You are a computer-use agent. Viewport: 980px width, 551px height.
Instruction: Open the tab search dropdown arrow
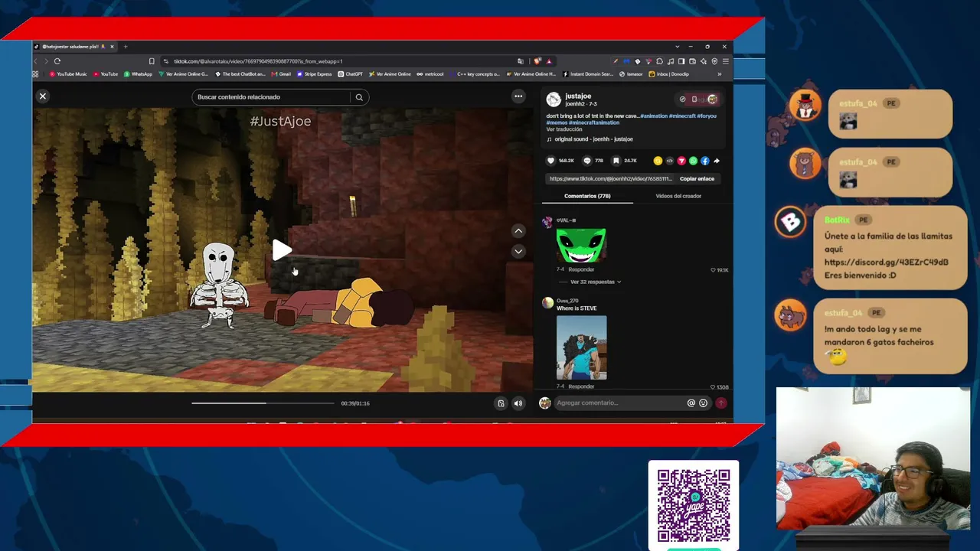coord(677,47)
